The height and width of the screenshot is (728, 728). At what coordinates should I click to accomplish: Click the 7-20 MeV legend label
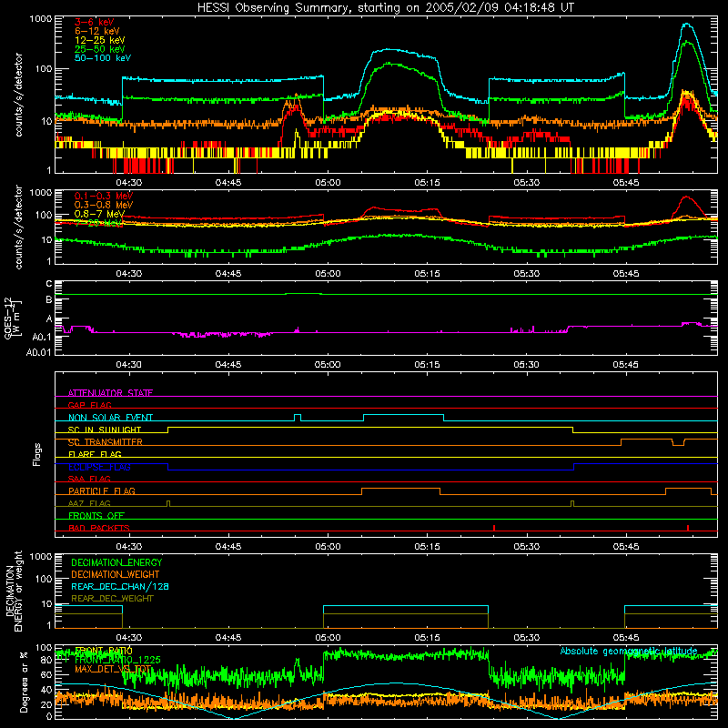(98, 223)
